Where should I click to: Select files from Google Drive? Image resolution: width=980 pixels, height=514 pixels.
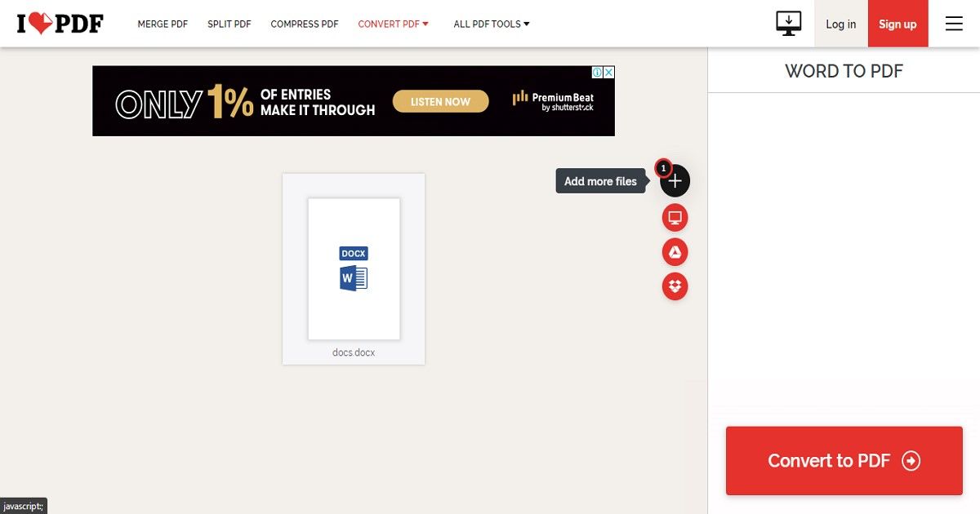[675, 252]
